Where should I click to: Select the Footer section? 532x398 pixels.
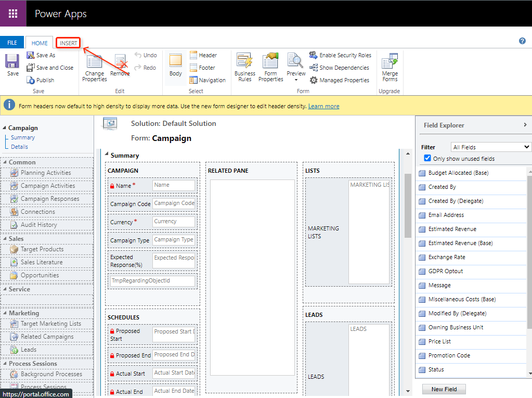point(202,68)
